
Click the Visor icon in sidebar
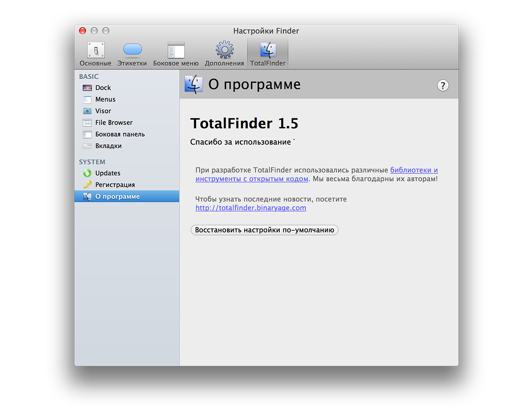(87, 111)
